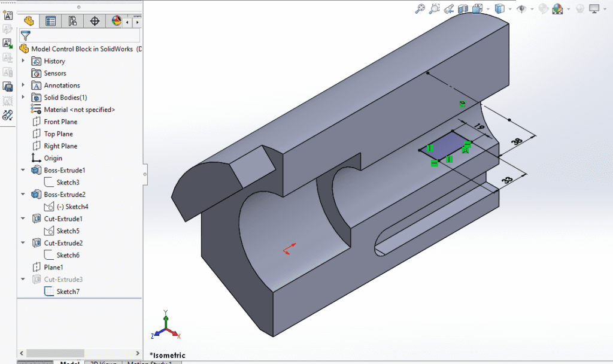Click the tab strip left arrow

pyautogui.click(x=127, y=22)
